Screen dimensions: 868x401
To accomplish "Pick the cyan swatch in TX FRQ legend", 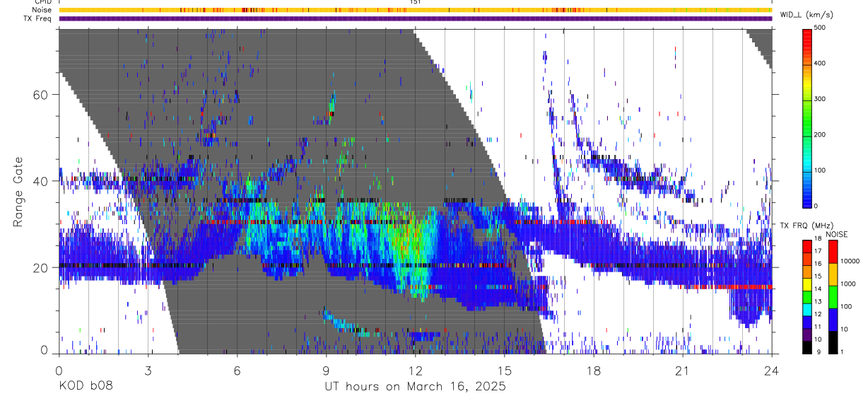I will coord(807,309).
